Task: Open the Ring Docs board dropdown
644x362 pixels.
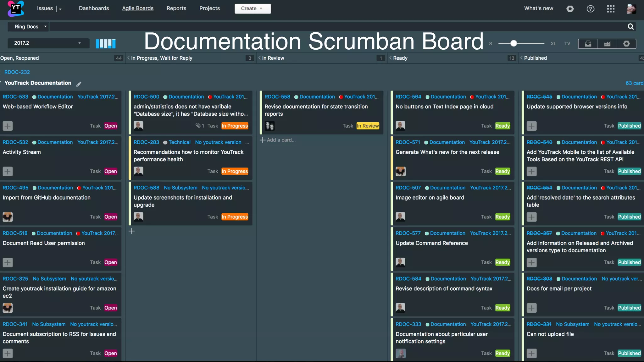Action: point(28,27)
